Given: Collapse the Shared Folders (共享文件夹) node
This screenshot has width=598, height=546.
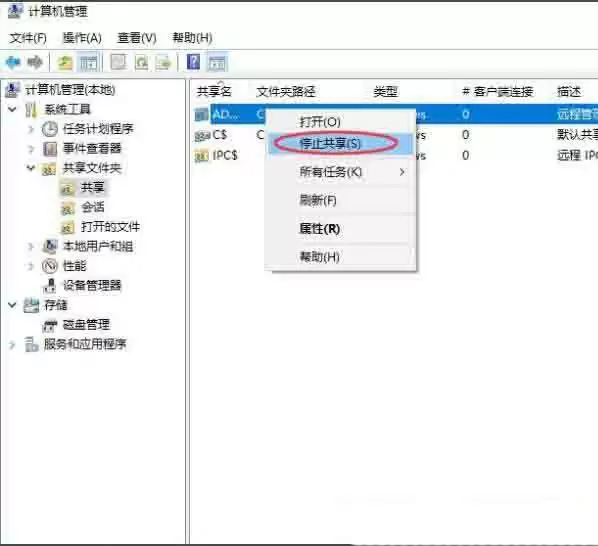Looking at the screenshot, I should [31, 168].
